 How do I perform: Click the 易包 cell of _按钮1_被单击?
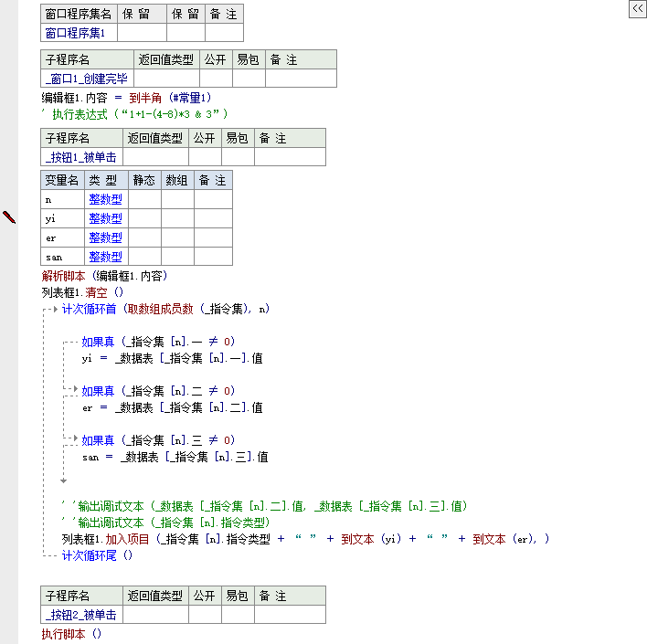pos(239,157)
